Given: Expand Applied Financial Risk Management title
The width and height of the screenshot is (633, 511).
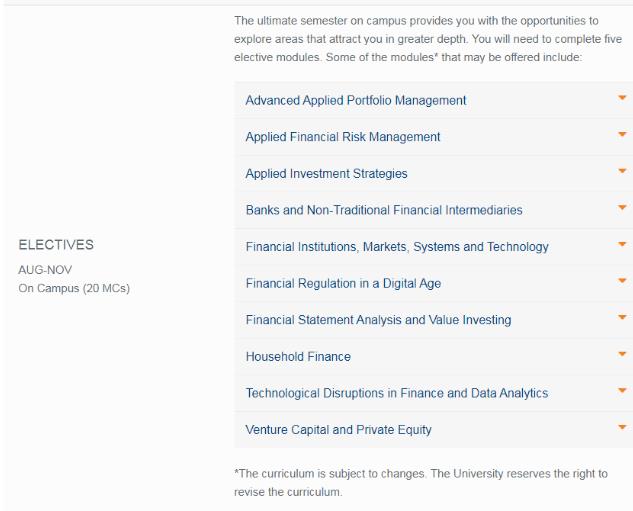Looking at the screenshot, I should pyautogui.click(x=343, y=137).
